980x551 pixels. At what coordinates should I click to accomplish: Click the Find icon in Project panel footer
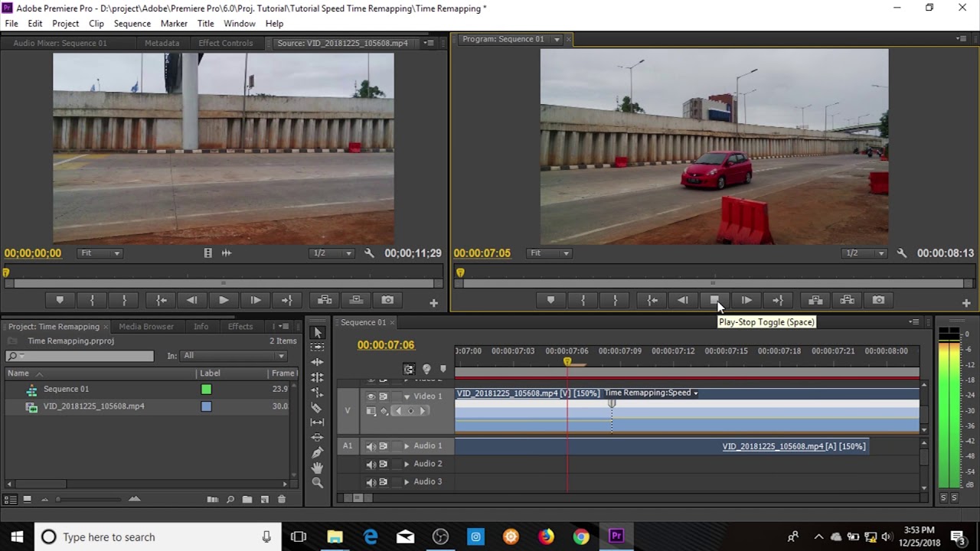tap(230, 500)
